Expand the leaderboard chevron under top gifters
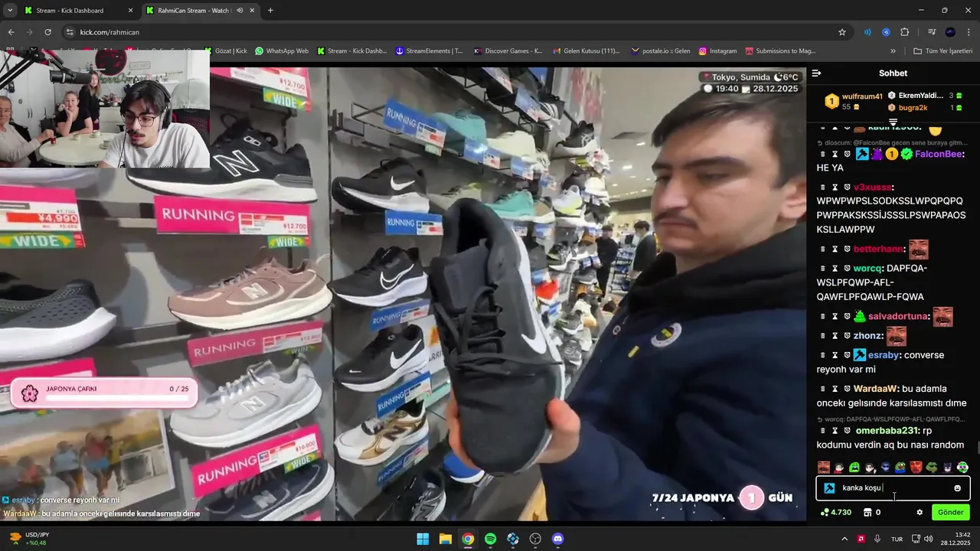 893,122
